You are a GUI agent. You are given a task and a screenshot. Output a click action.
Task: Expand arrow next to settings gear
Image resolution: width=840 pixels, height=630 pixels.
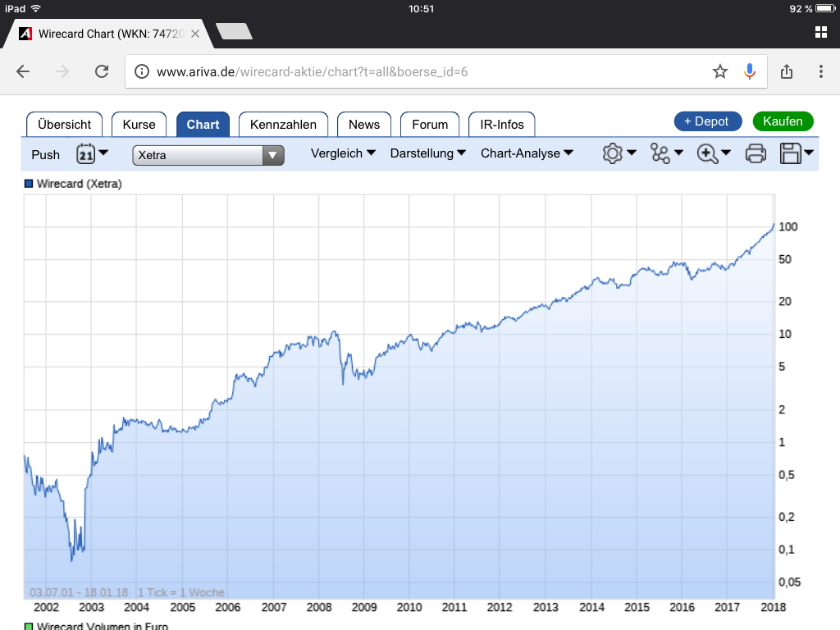(632, 153)
